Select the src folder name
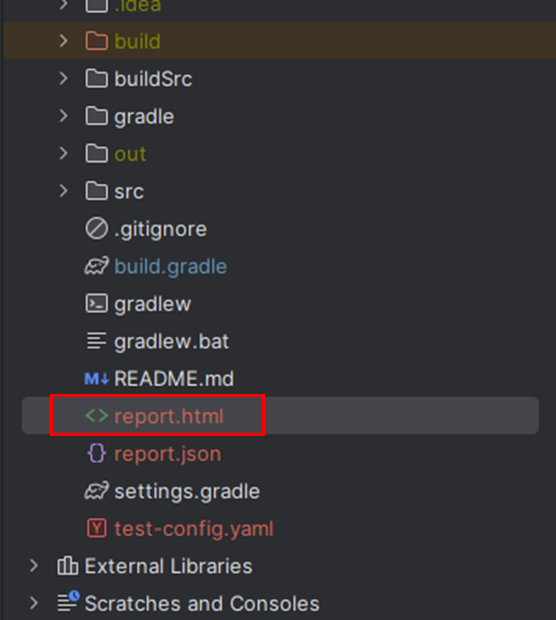The height and width of the screenshot is (620, 556). (129, 192)
